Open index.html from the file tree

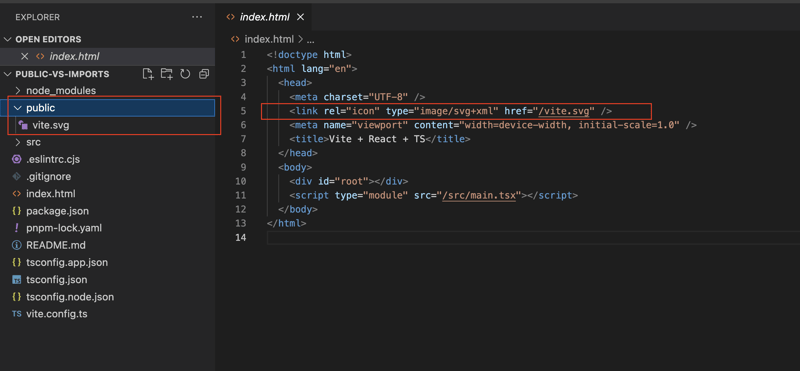51,194
